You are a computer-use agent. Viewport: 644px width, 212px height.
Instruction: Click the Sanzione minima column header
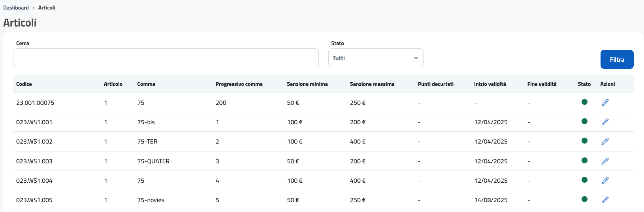pos(307,84)
